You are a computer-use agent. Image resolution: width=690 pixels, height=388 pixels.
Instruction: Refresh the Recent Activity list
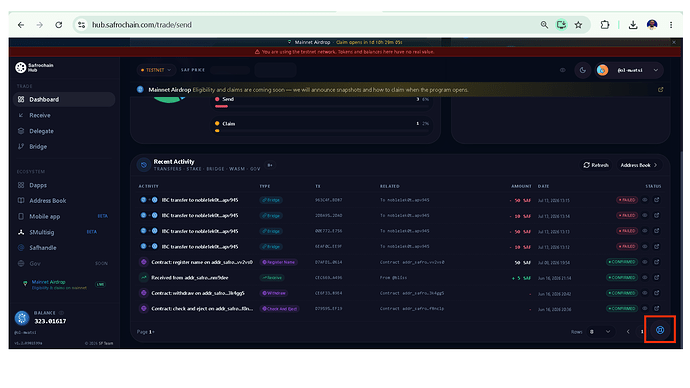click(x=596, y=165)
